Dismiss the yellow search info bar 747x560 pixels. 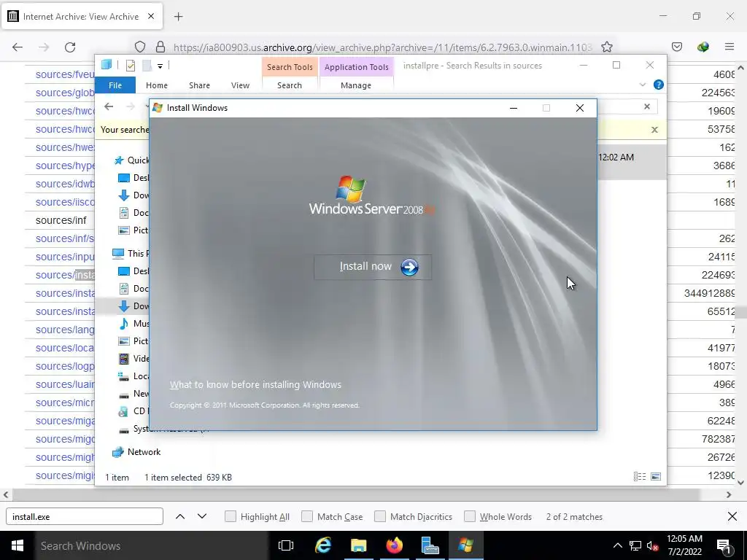coord(654,130)
